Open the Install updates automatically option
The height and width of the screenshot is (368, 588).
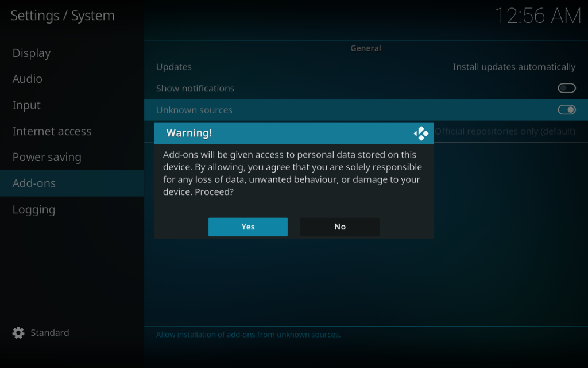click(513, 67)
